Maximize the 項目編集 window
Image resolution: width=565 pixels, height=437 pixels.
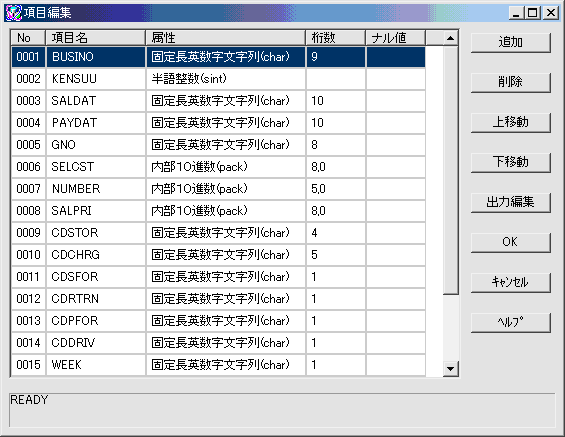click(533, 13)
